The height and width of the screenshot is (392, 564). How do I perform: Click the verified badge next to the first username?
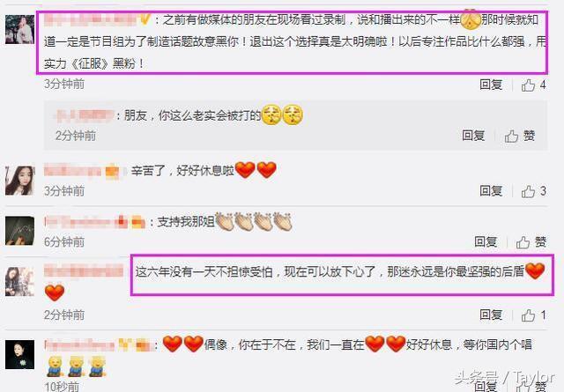click(145, 19)
